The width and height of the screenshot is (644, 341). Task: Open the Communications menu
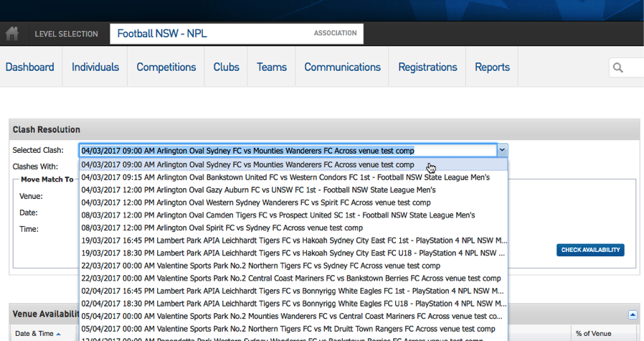click(342, 67)
